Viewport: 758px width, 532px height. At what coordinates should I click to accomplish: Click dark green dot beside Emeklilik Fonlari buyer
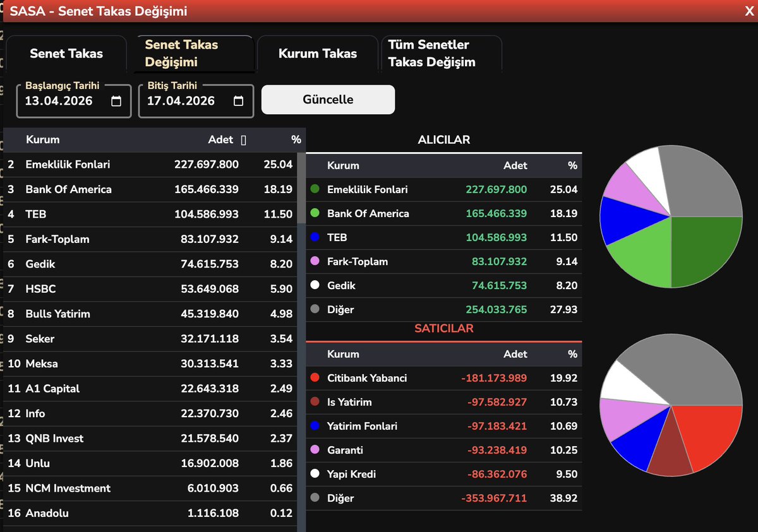(x=315, y=189)
